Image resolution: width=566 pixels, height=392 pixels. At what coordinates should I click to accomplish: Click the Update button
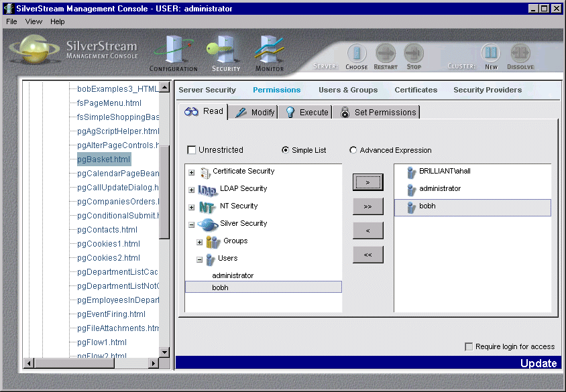click(539, 363)
